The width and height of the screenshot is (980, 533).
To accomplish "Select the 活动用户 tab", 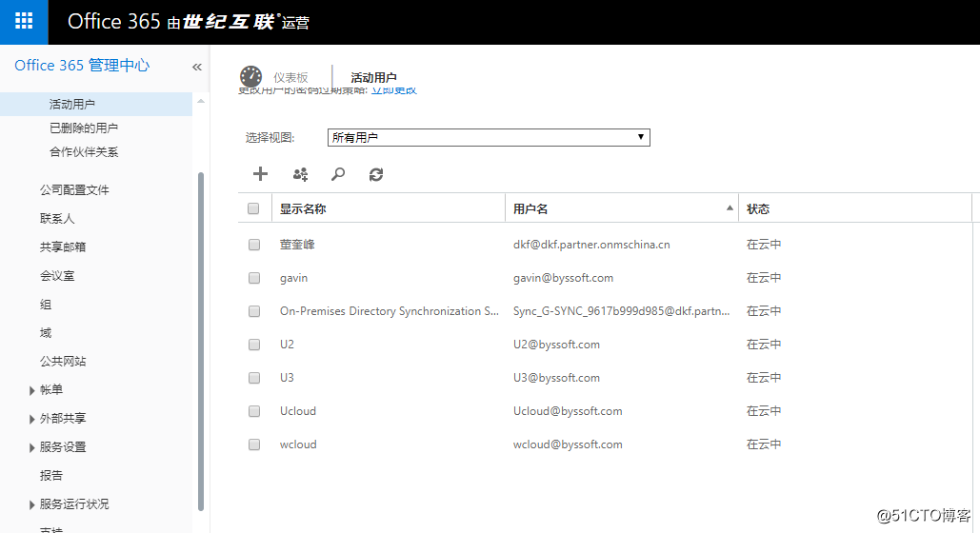I will tap(373, 77).
